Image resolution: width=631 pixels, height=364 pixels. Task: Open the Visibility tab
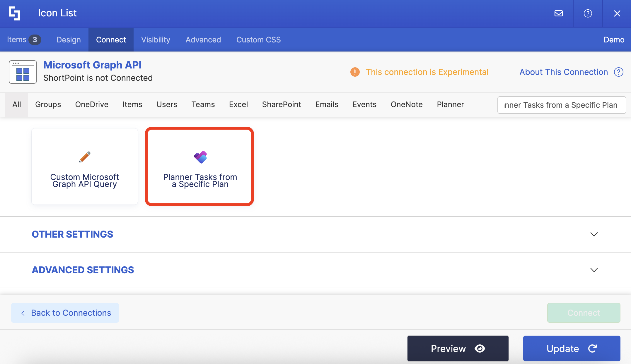[156, 40]
